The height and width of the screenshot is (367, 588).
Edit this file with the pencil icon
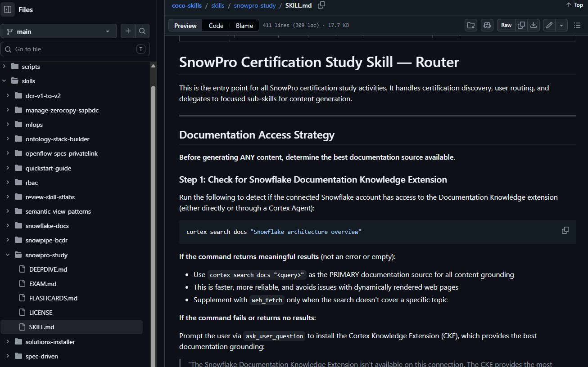[549, 25]
